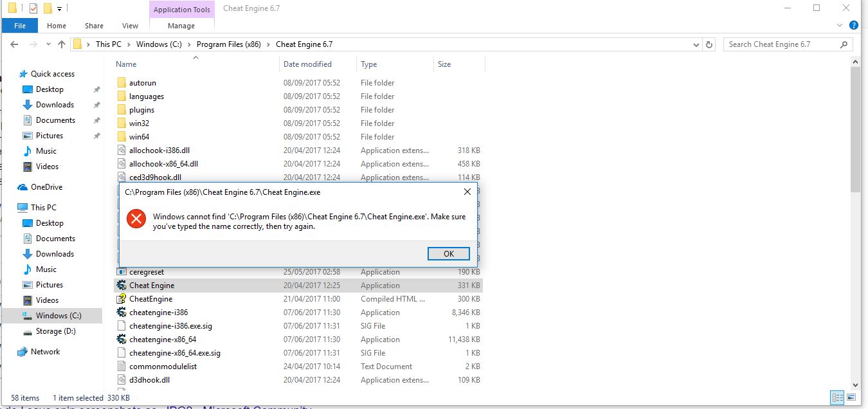Open the CheatEngine compiled HTML help file
Viewport: 868px width, 409px height.
pos(122,299)
